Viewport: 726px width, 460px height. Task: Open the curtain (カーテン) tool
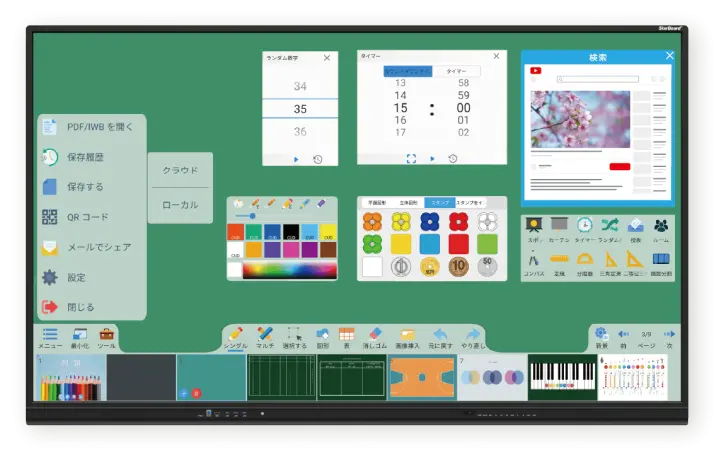(x=560, y=227)
